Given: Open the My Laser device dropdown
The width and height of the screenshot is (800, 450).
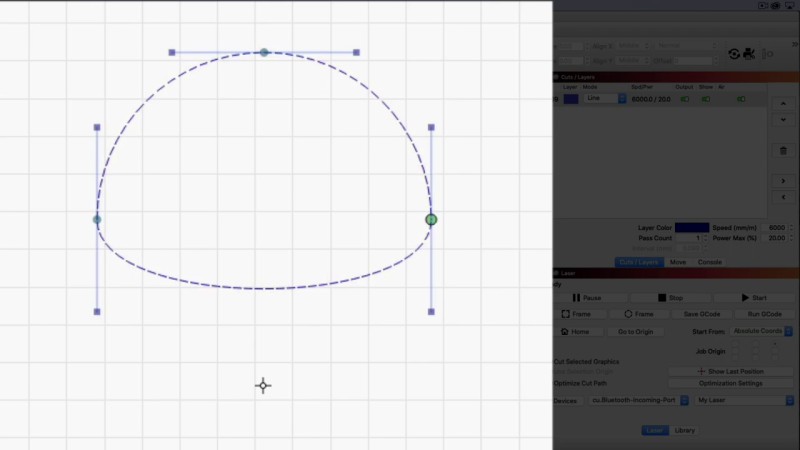Looking at the screenshot, I should [x=744, y=400].
